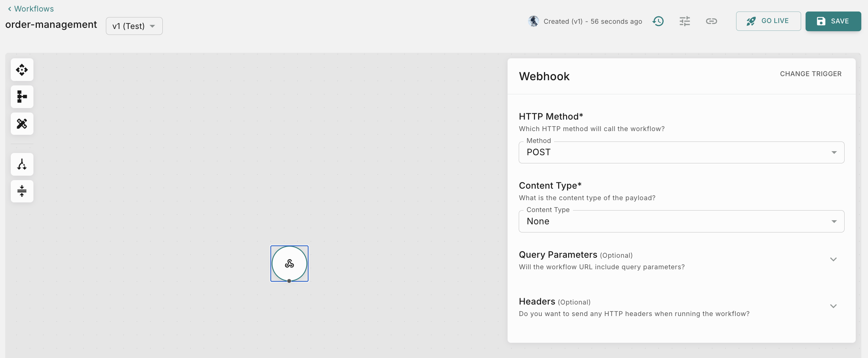Open the v1 (Test) version dropdown
Viewport: 868px width, 358px height.
[134, 26]
